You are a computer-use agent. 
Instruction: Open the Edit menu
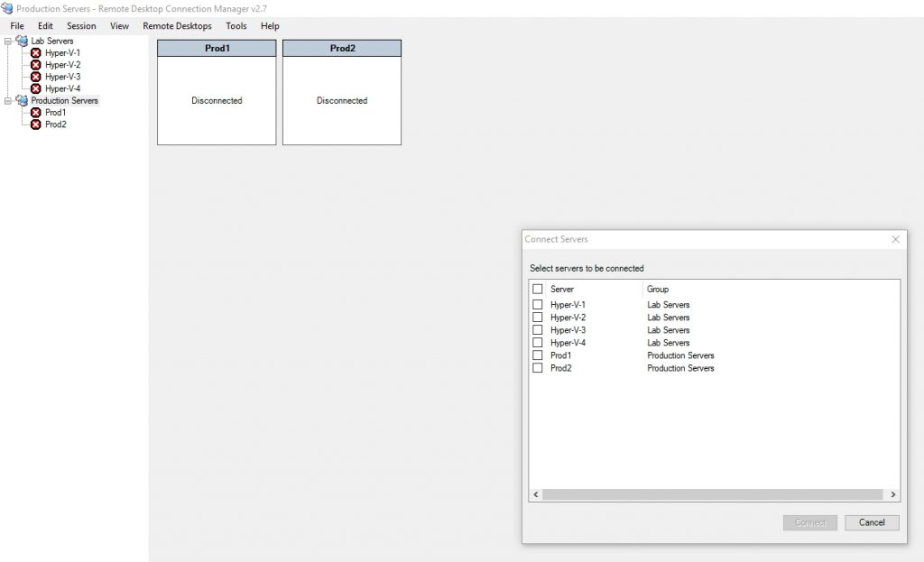[x=45, y=26]
